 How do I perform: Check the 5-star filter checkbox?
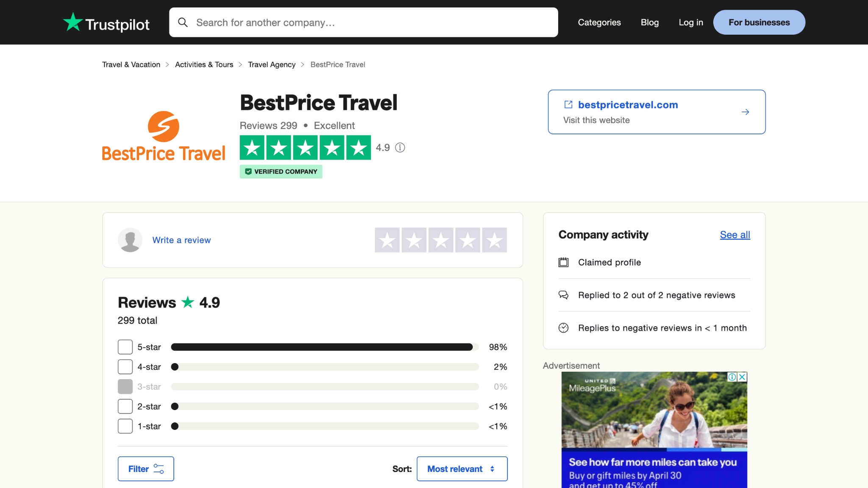click(x=125, y=347)
